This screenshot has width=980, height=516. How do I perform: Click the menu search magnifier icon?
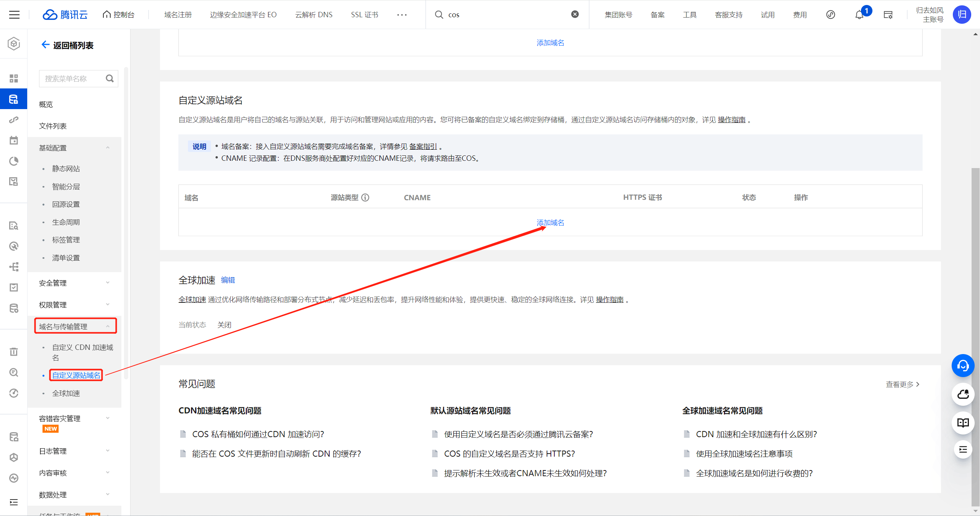(110, 78)
